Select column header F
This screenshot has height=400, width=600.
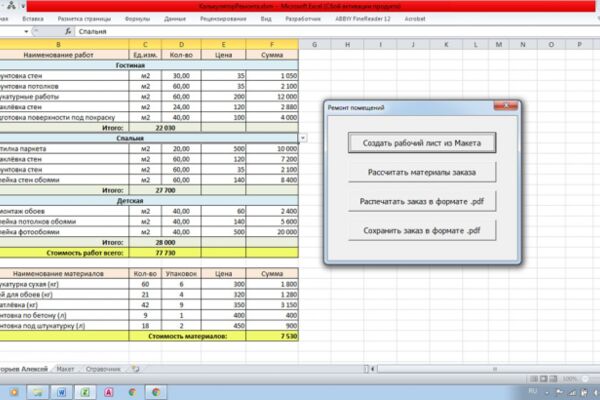click(272, 44)
